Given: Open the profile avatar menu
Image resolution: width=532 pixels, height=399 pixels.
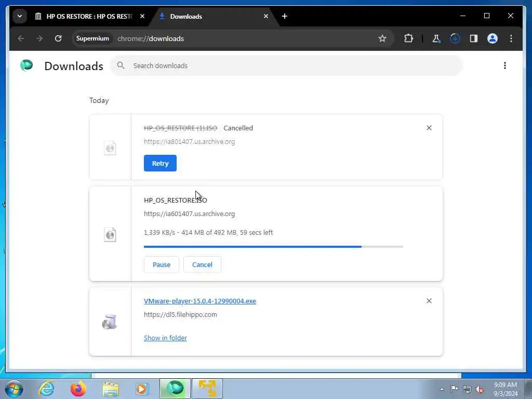Looking at the screenshot, I should (x=493, y=38).
